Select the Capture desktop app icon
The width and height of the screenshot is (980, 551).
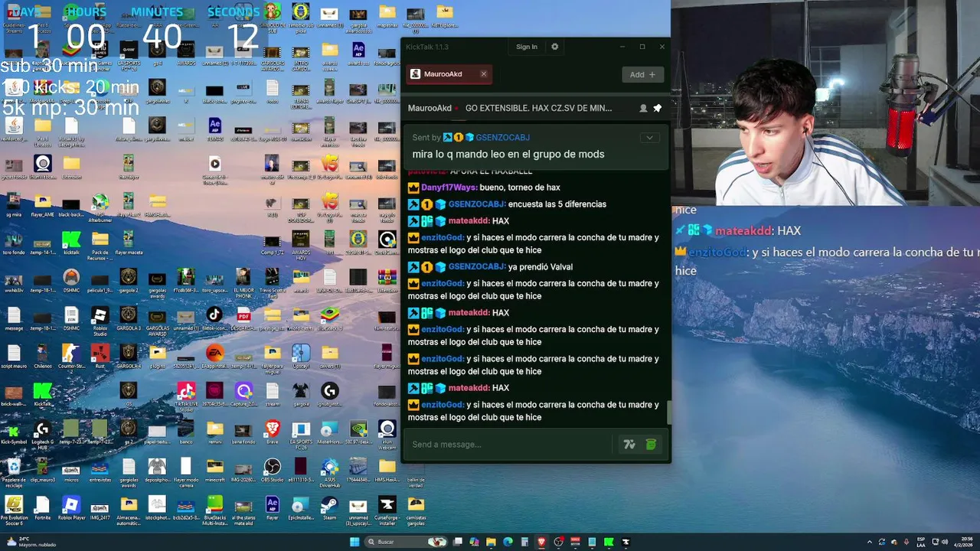pyautogui.click(x=243, y=395)
